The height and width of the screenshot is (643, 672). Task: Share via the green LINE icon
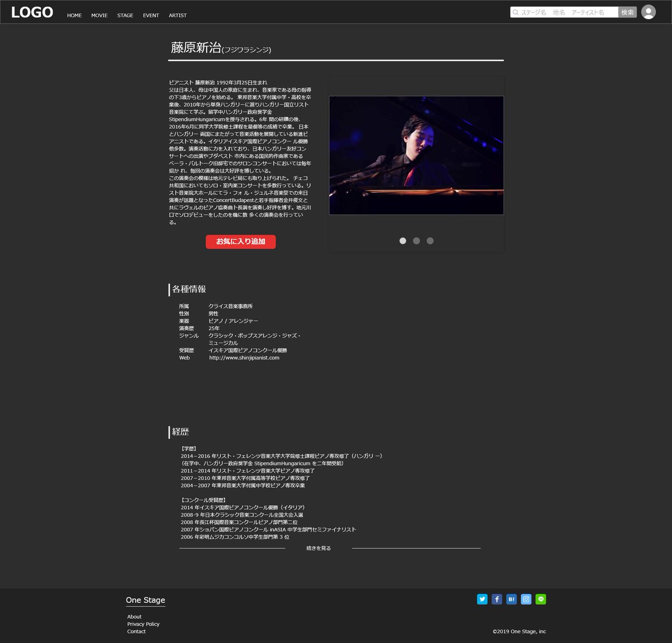(540, 599)
